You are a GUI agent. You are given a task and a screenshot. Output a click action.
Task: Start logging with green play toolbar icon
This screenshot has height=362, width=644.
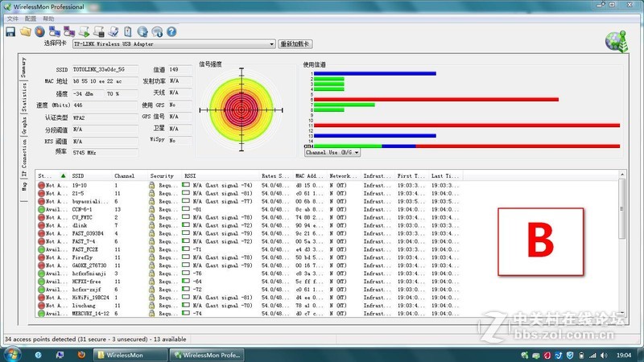coord(85,31)
